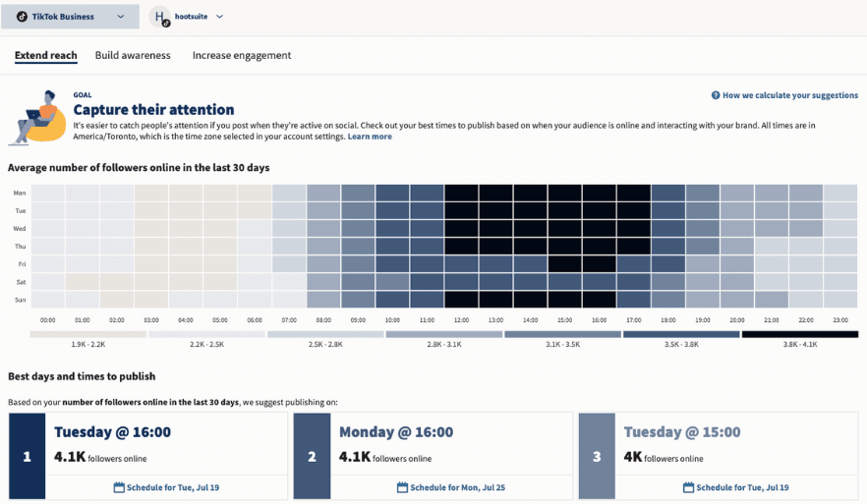Image resolution: width=867 pixels, height=504 pixels.
Task: Expand the hootsuite account chevron
Action: tap(219, 17)
